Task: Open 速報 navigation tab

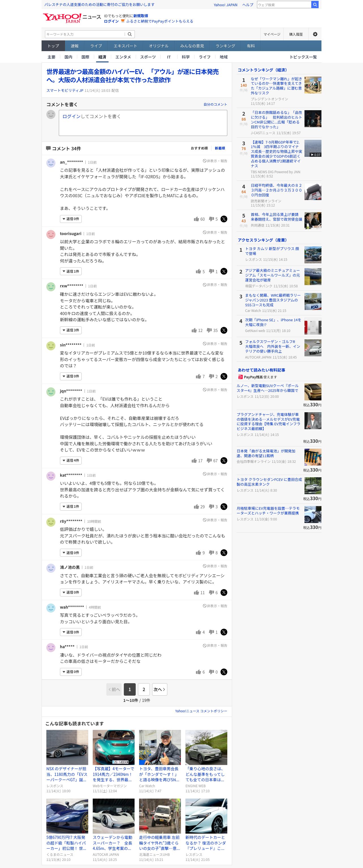Action: (x=74, y=46)
